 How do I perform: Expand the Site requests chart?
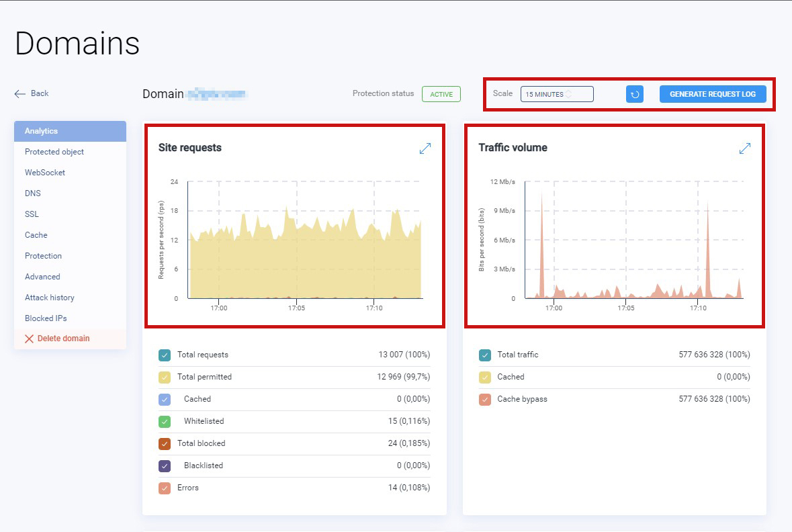tap(425, 148)
